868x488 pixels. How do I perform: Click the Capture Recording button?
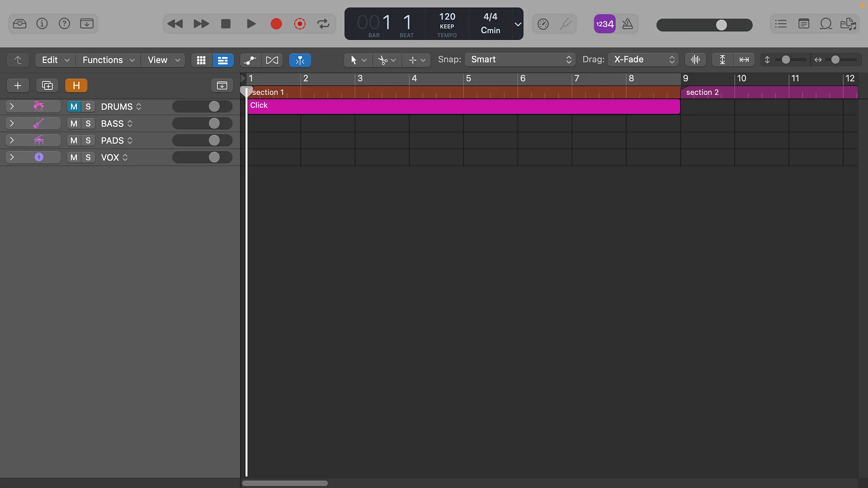coord(300,24)
